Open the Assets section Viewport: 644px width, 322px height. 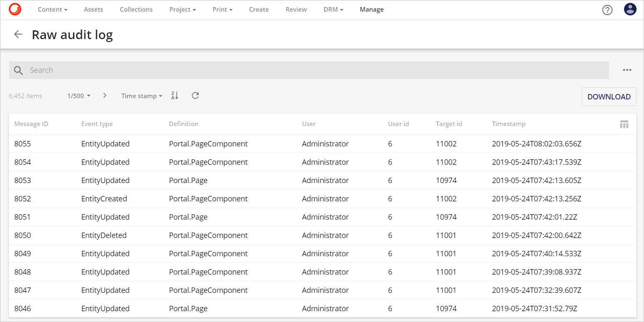click(93, 9)
